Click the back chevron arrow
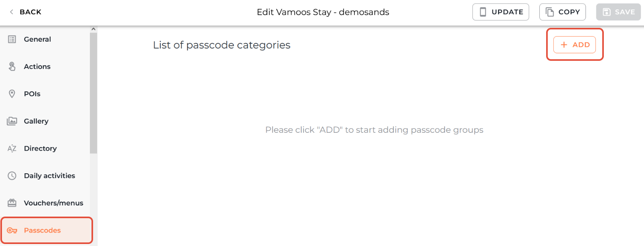 (12, 12)
